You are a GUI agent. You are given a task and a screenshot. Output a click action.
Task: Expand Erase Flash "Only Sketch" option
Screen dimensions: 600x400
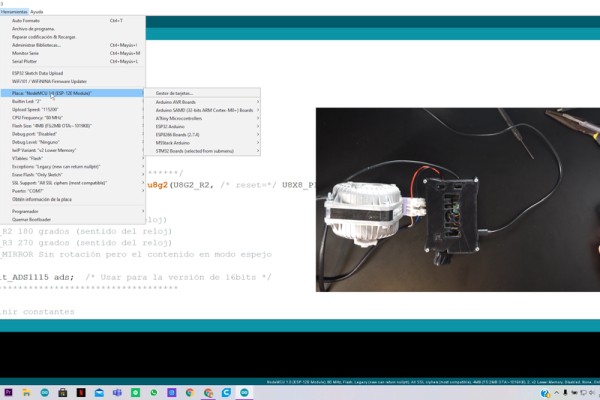pyautogui.click(x=73, y=175)
